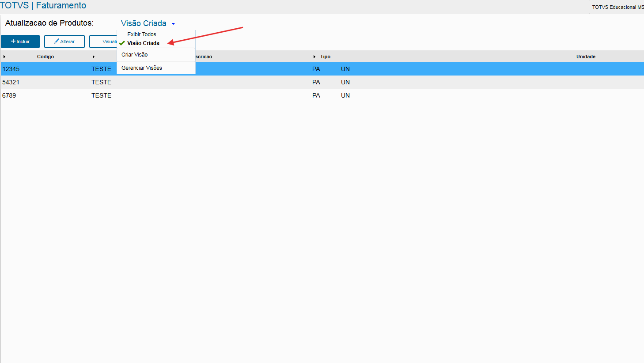644x363 pixels.
Task: Click the plus icon on the Incluir button
Action: click(x=13, y=41)
